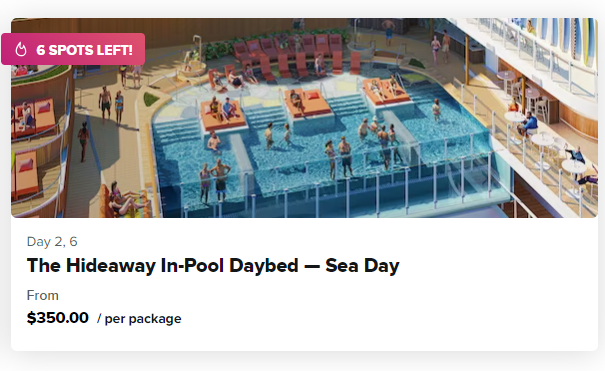Select the "Day 2, 6" label

(x=52, y=241)
